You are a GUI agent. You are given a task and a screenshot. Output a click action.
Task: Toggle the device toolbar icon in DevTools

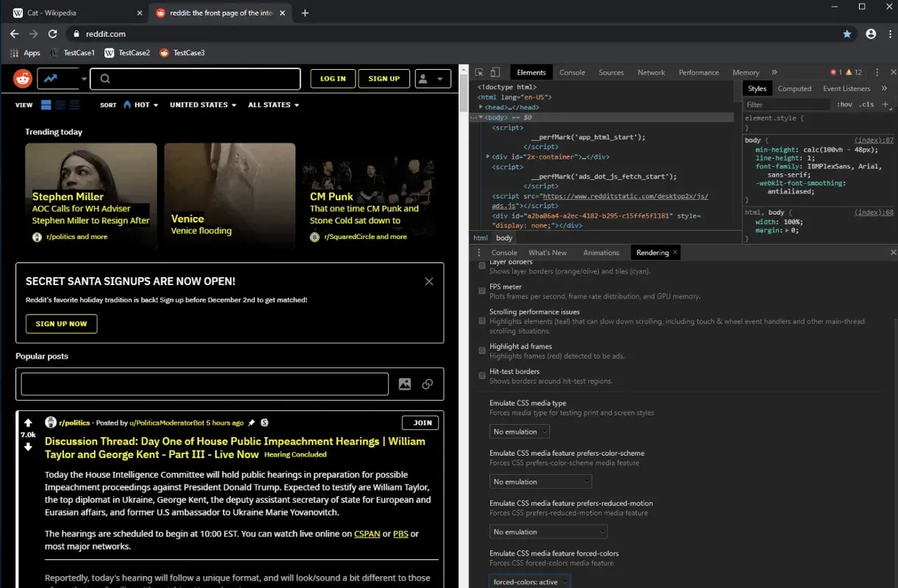point(495,72)
